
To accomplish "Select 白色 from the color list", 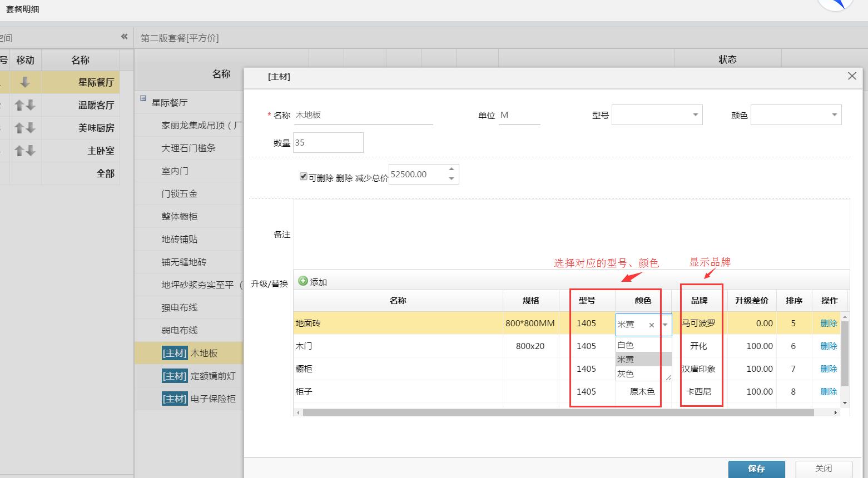I will click(x=626, y=345).
